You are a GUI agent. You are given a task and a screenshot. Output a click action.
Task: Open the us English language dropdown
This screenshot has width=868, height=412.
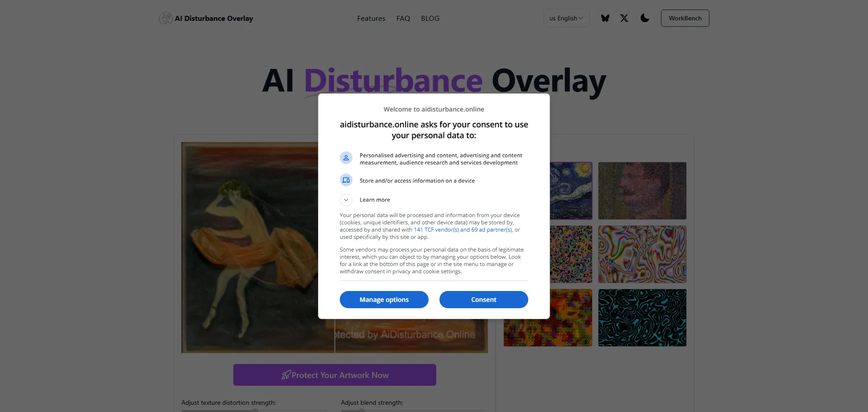pyautogui.click(x=567, y=18)
